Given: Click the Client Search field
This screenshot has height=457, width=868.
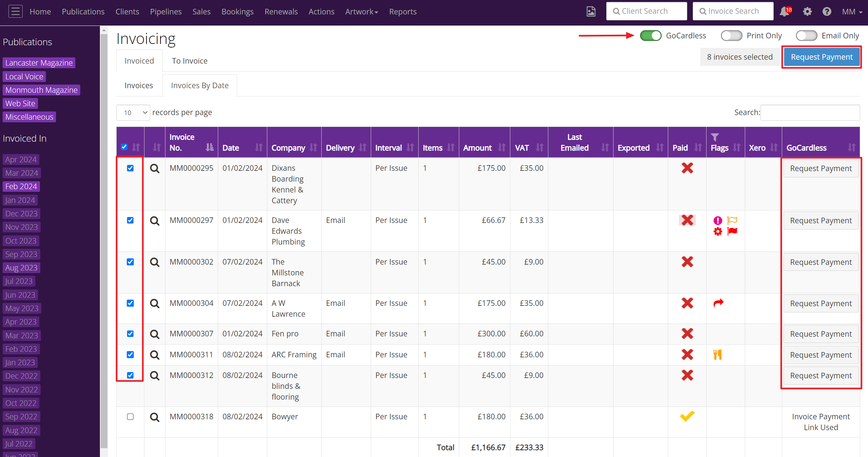Looking at the screenshot, I should 646,11.
